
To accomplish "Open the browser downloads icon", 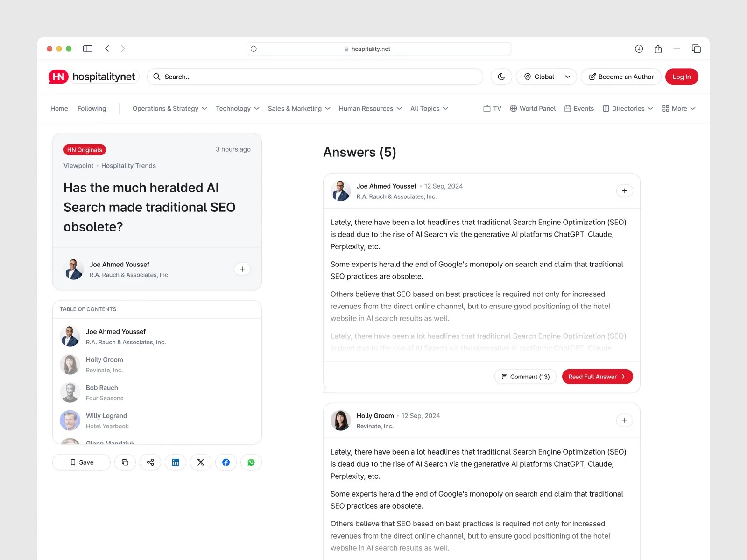I will [639, 49].
